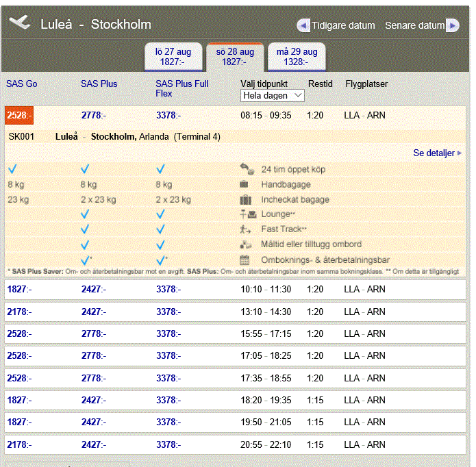
Task: Click the SAS Plus Full Flex header
Action: pyautogui.click(x=182, y=88)
